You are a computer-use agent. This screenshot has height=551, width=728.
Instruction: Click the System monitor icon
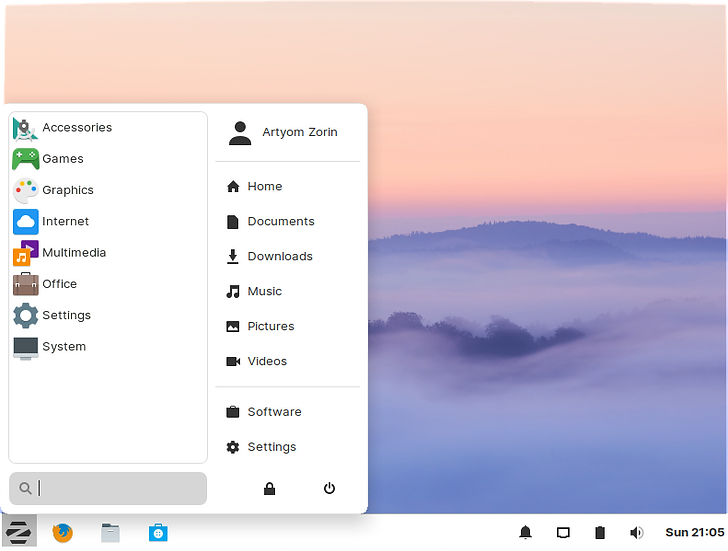[26, 348]
